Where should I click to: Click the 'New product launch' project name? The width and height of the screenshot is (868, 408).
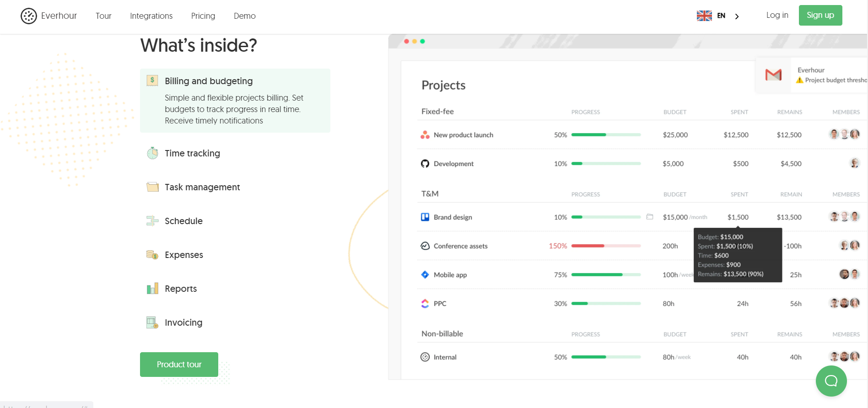tap(464, 135)
